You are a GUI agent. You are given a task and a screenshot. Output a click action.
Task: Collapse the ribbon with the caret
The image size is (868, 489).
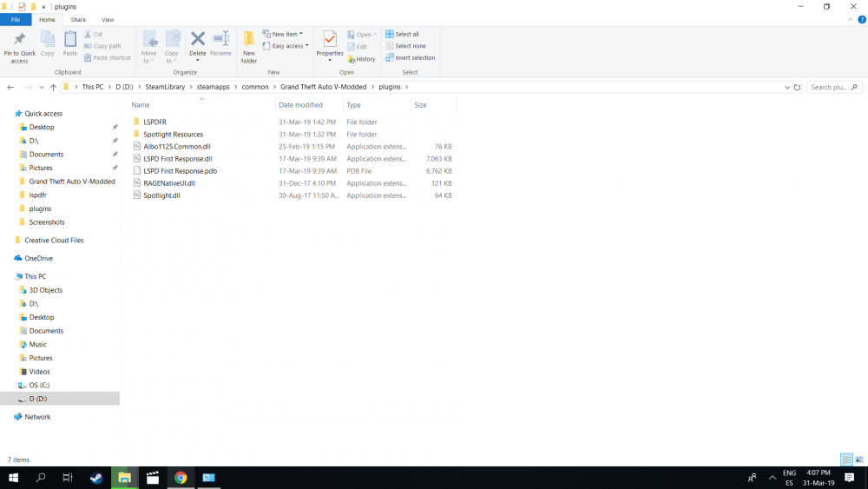851,19
